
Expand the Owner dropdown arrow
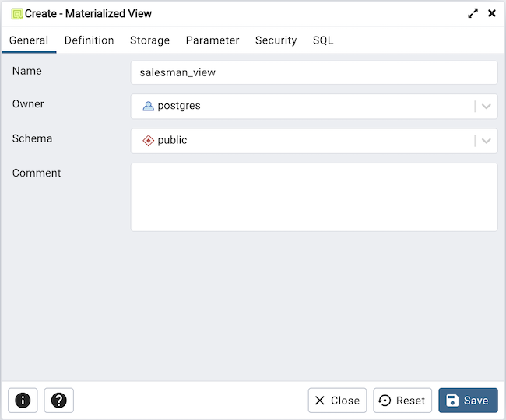[487, 107]
